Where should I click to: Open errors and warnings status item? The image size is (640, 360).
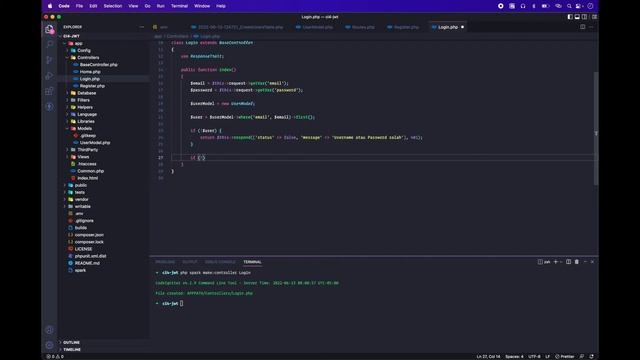click(x=55, y=356)
